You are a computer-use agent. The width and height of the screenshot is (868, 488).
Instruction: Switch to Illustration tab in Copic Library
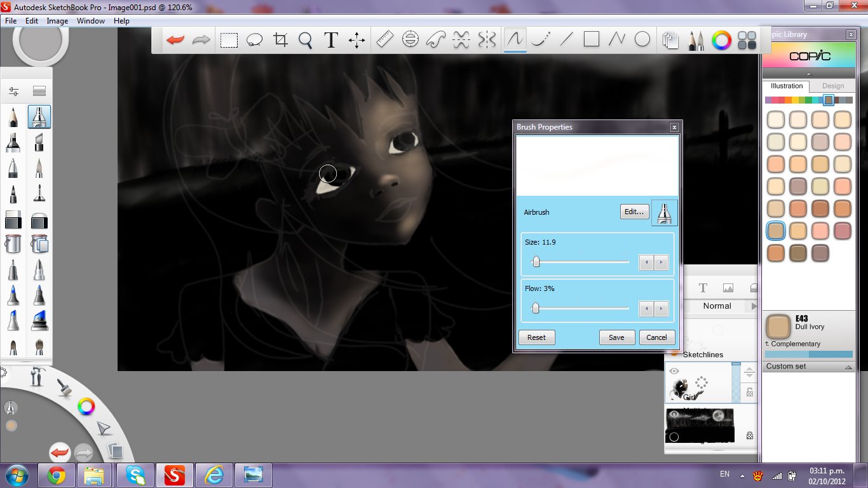click(787, 86)
